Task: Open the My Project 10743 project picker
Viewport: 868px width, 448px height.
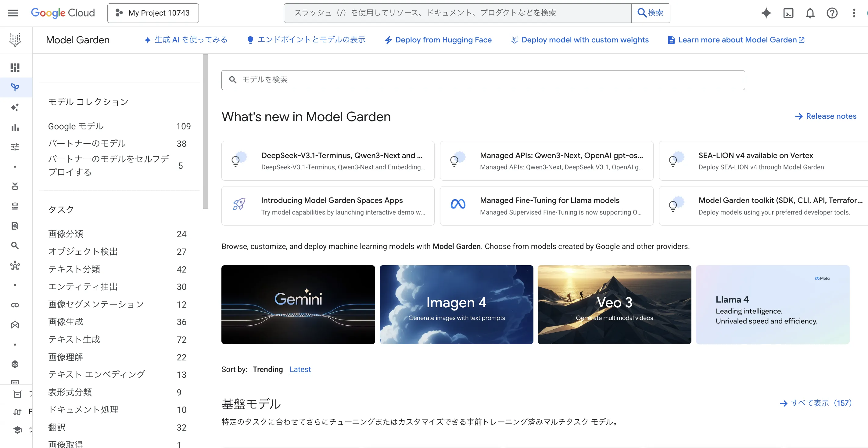Action: pyautogui.click(x=153, y=13)
